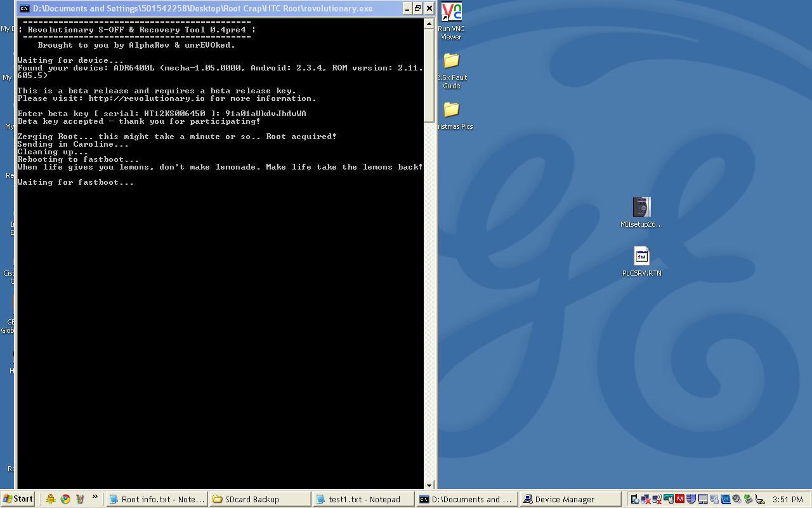Switch to SDcard Backup folder window

(259, 499)
